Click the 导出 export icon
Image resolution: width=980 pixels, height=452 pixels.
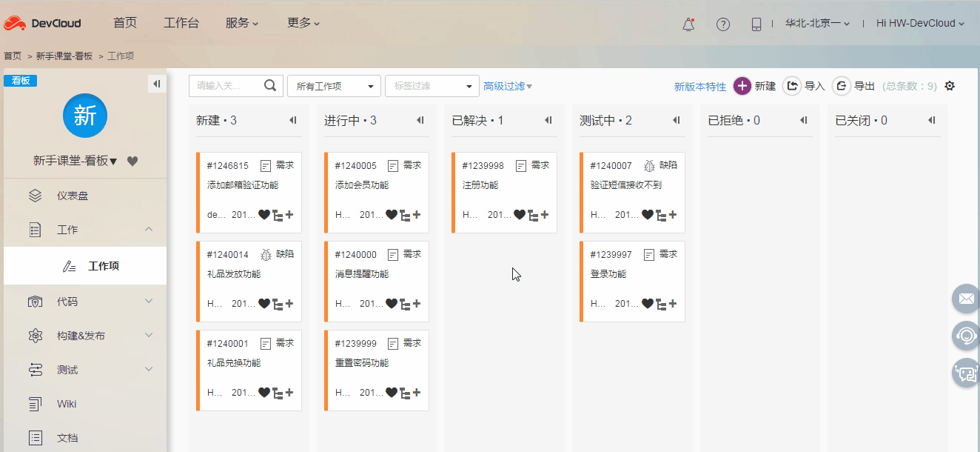[841, 86]
